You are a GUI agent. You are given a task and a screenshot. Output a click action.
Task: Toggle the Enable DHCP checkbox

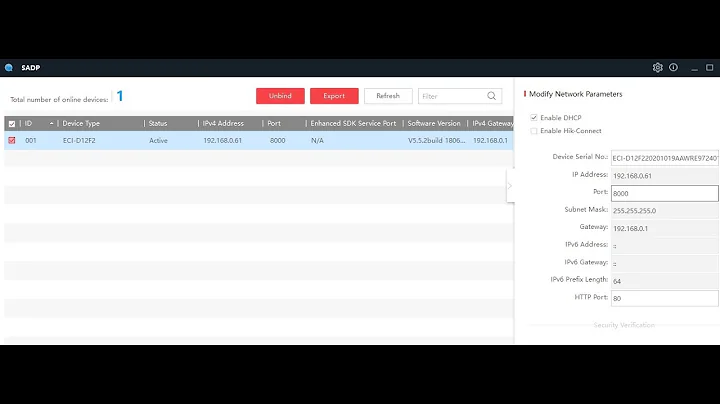[534, 118]
